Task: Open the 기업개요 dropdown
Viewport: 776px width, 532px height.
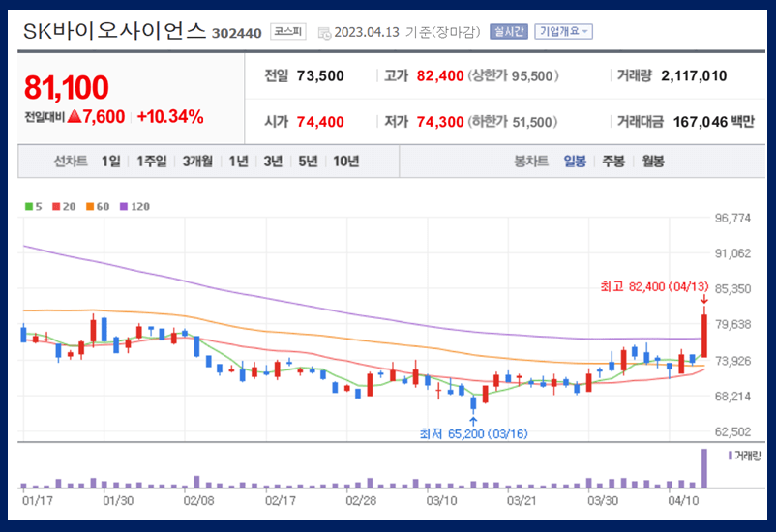Action: 563,32
